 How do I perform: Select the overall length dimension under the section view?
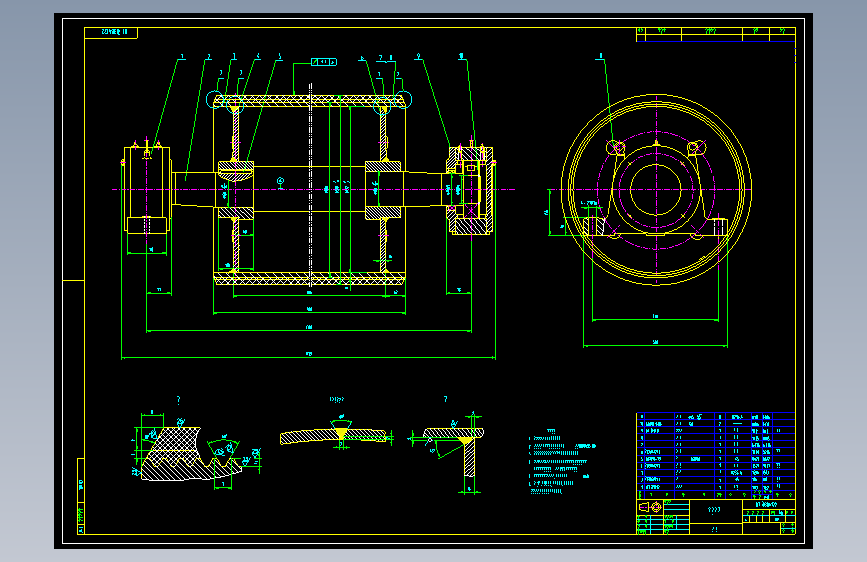tap(309, 357)
